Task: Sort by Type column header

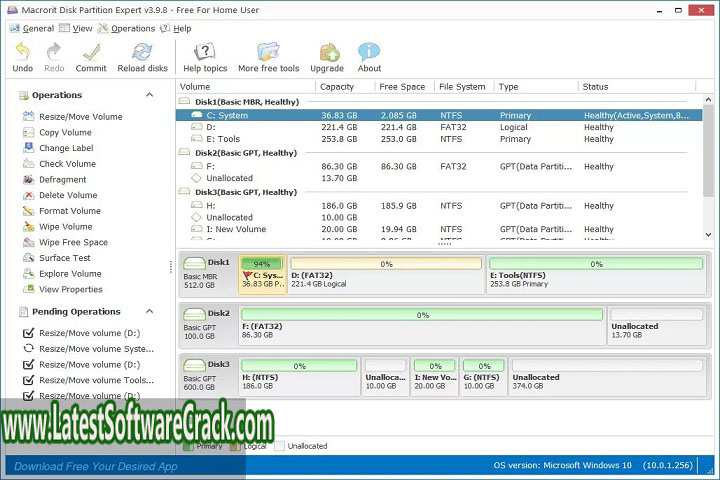Action: 536,86
